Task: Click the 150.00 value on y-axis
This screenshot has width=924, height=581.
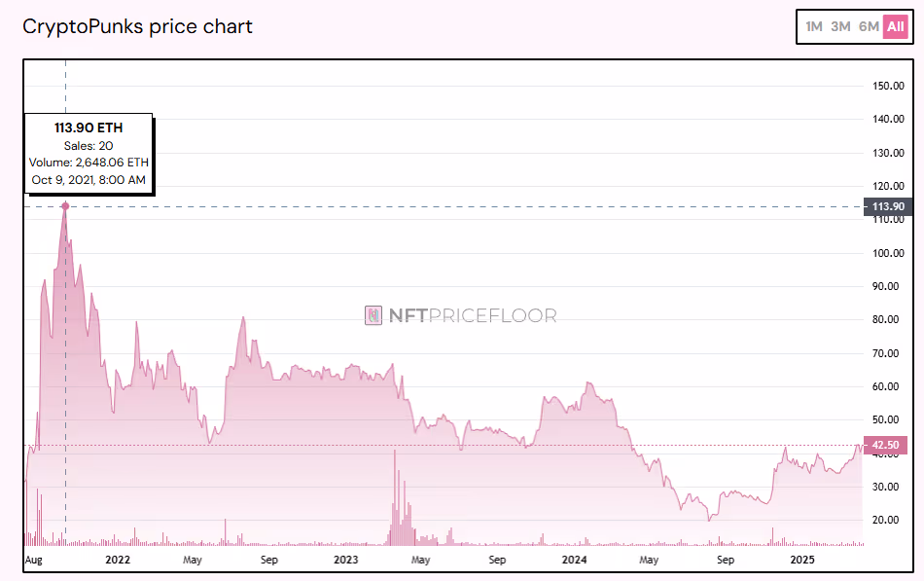Action: pyautogui.click(x=888, y=86)
